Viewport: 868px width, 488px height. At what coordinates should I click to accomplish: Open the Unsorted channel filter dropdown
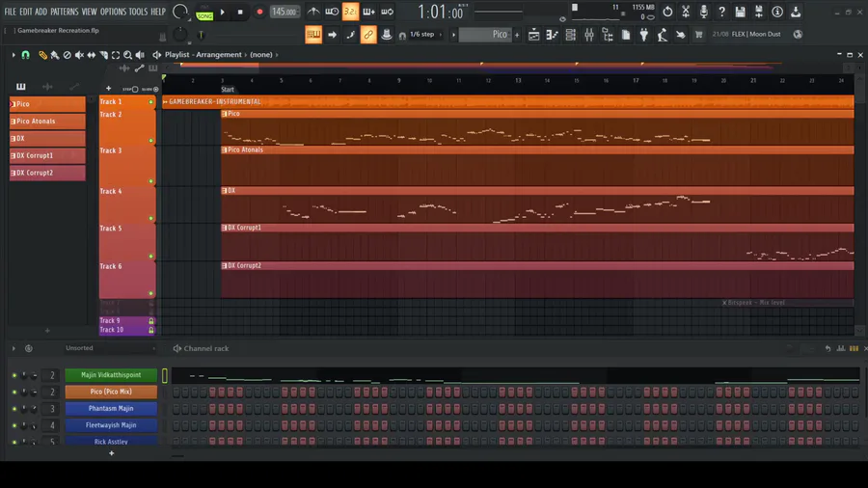[110, 348]
